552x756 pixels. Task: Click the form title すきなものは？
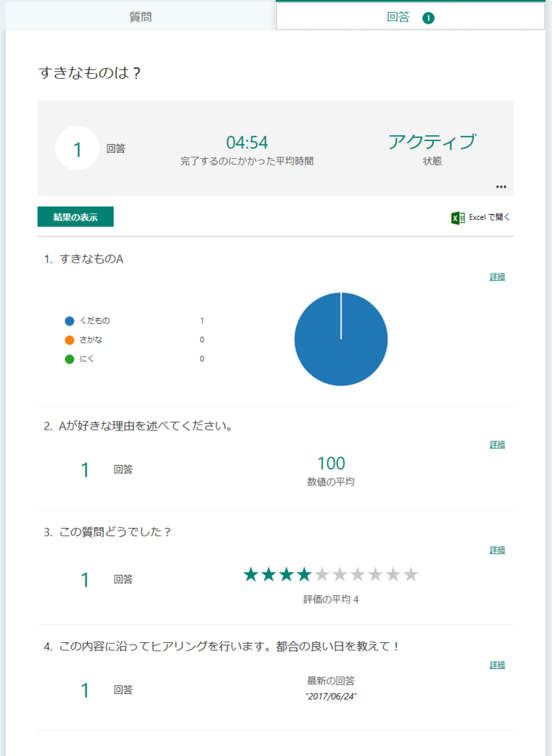(x=89, y=73)
